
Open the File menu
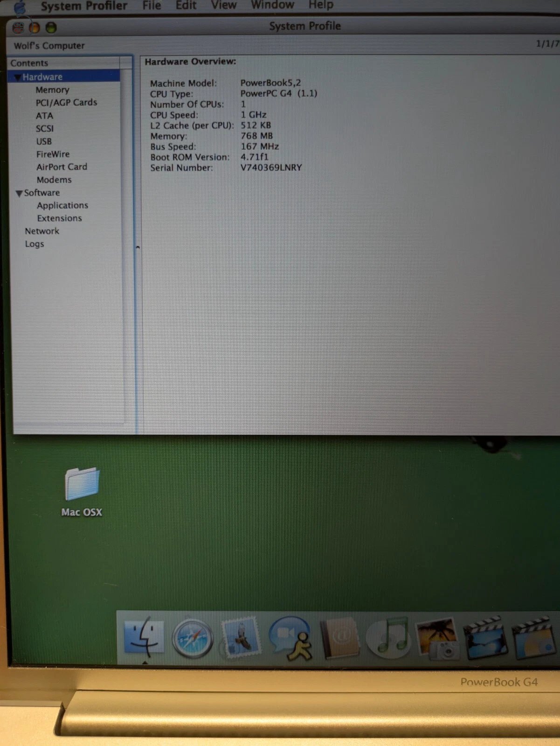coord(152,5)
